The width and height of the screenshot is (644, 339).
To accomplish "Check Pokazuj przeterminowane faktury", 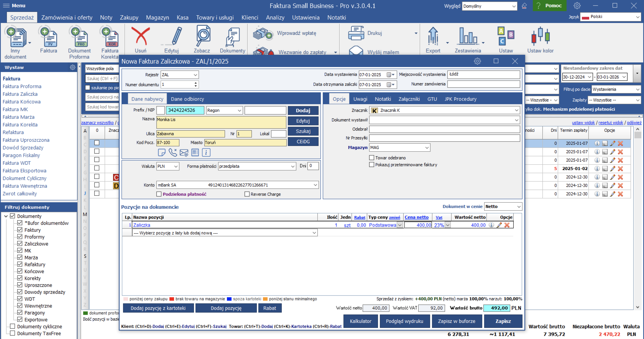I will point(372,165).
